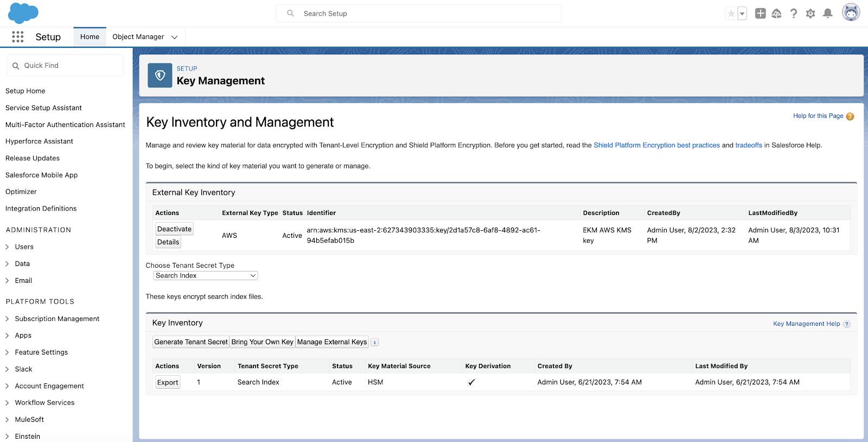Focus the Search Setup field
The height and width of the screenshot is (442, 868).
[418, 13]
